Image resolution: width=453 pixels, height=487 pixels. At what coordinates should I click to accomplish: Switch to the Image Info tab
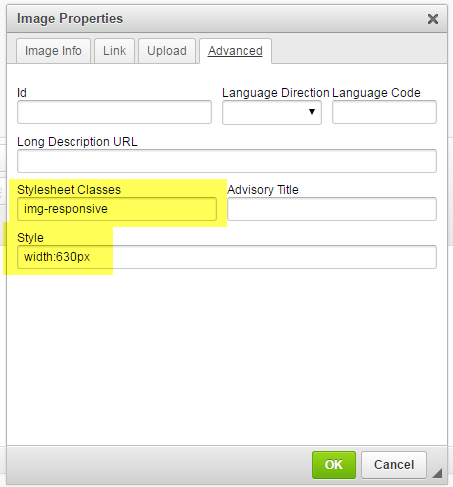pos(53,51)
